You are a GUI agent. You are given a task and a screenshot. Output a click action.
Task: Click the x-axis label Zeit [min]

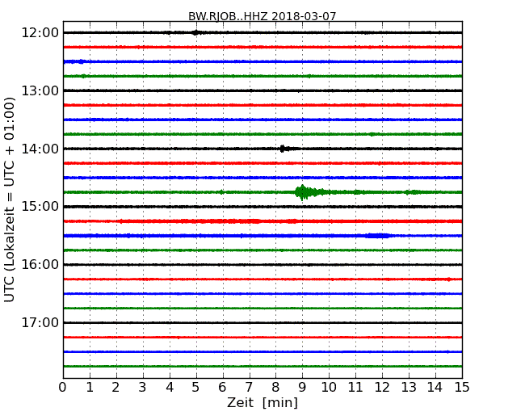click(262, 402)
